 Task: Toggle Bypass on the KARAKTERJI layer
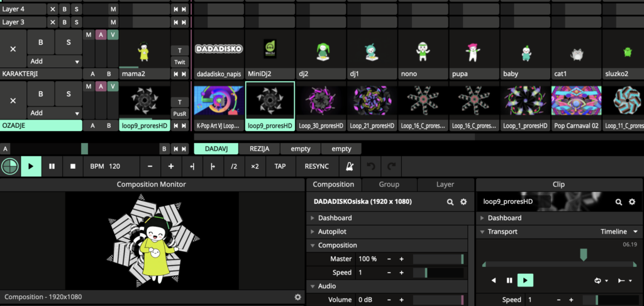point(41,43)
